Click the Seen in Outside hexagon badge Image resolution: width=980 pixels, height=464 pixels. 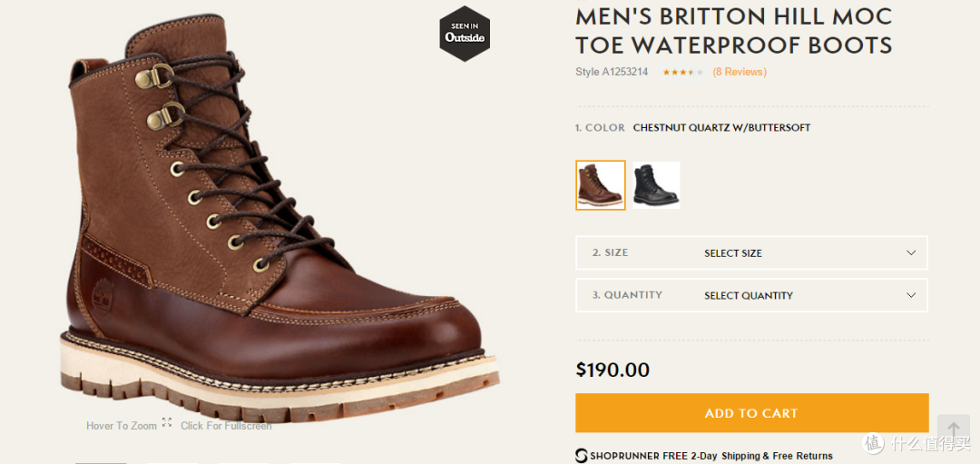[465, 34]
